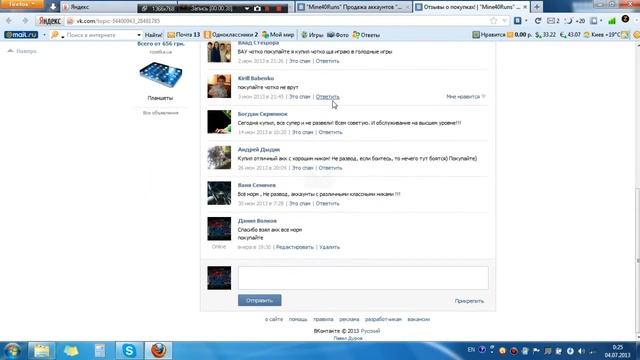Open Фото toolbar link
640x360 pixels.
click(x=338, y=35)
